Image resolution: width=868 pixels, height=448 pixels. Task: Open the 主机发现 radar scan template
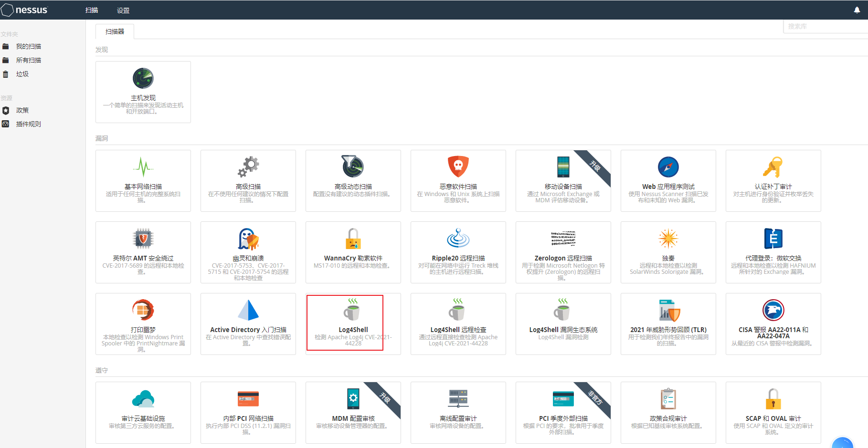[x=143, y=78]
